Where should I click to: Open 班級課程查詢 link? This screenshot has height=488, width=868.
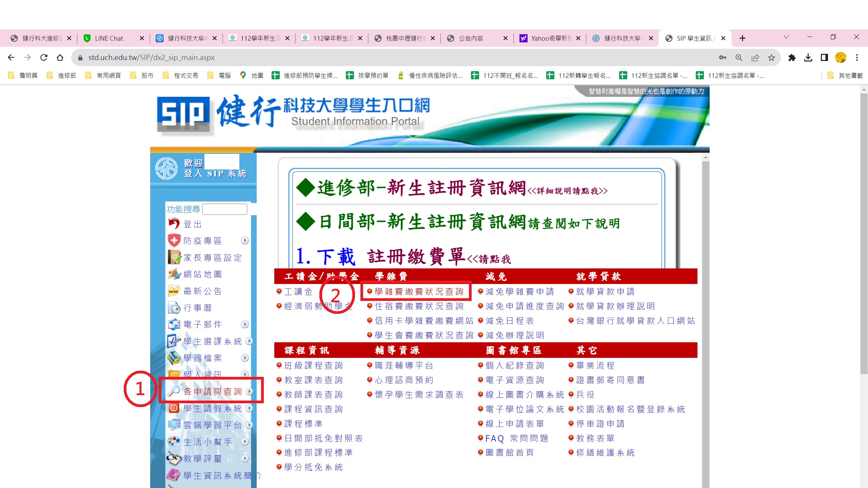tap(314, 365)
